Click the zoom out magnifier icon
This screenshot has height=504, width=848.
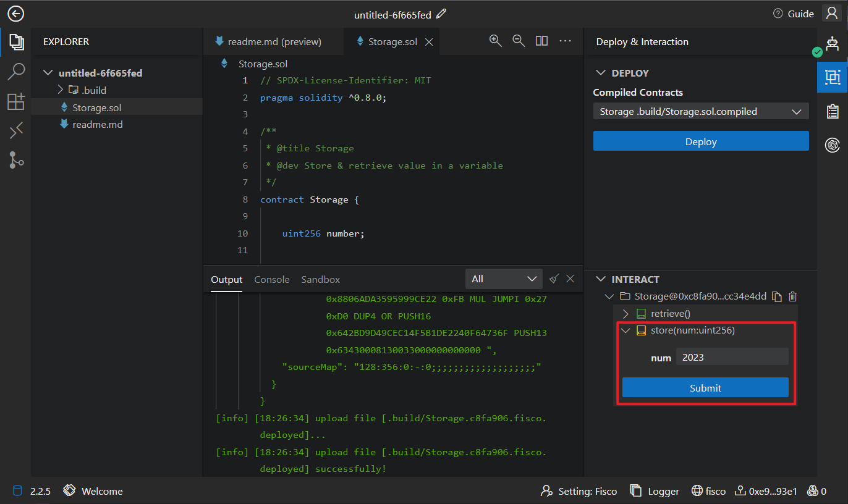(x=519, y=41)
